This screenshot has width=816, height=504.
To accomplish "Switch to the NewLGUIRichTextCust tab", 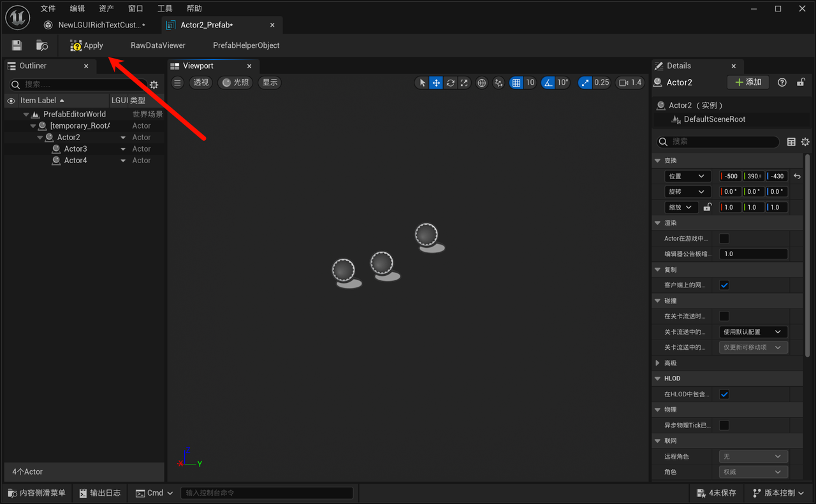I will 94,25.
